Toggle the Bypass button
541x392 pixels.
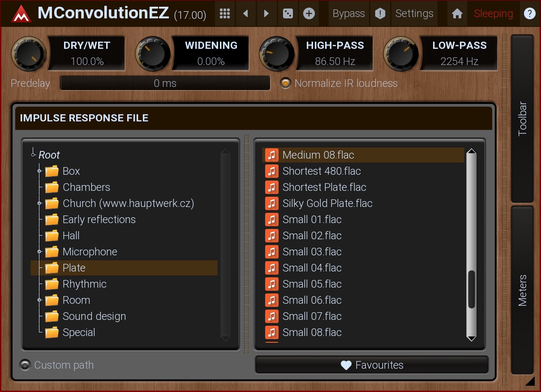348,14
